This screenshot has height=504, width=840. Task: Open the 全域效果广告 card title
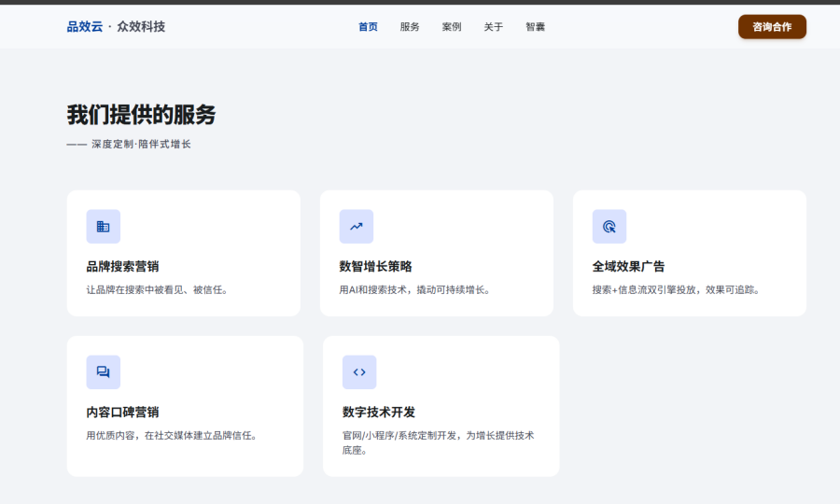point(628,266)
